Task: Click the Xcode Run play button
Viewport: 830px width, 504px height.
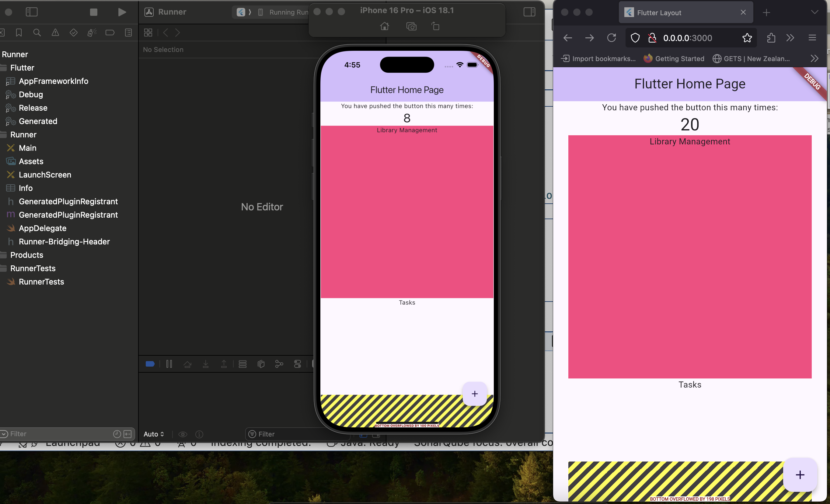Action: pyautogui.click(x=122, y=12)
